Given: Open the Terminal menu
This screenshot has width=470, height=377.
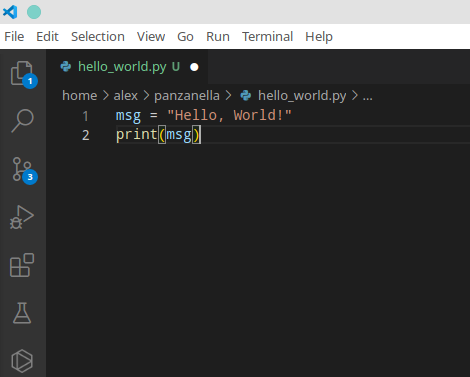Looking at the screenshot, I should click(x=267, y=36).
